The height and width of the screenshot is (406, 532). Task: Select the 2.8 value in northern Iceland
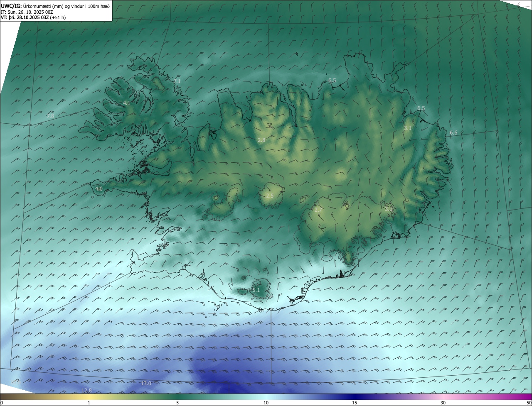coord(261,140)
